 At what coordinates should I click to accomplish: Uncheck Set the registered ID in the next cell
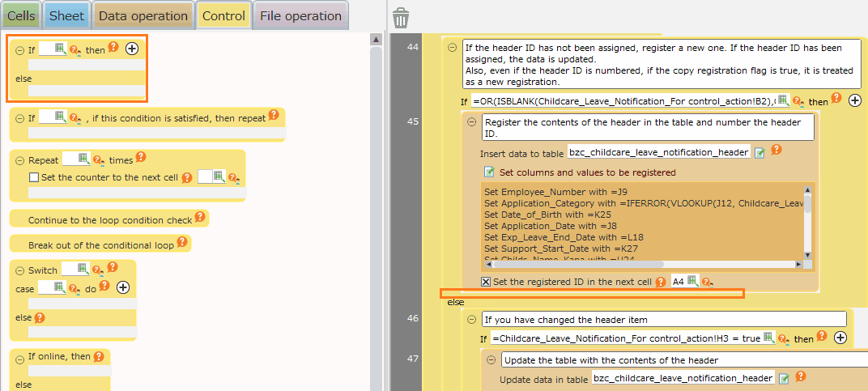pyautogui.click(x=486, y=282)
